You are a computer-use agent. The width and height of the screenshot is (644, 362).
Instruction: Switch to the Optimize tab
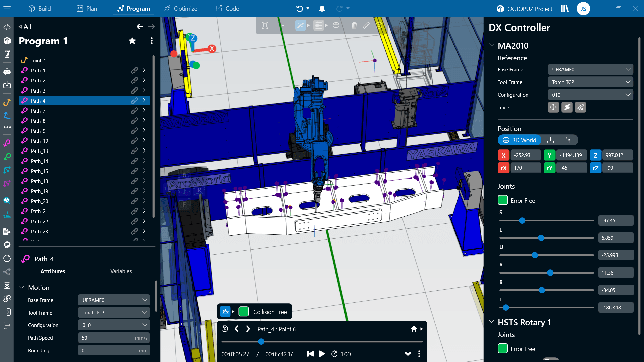[181, 9]
